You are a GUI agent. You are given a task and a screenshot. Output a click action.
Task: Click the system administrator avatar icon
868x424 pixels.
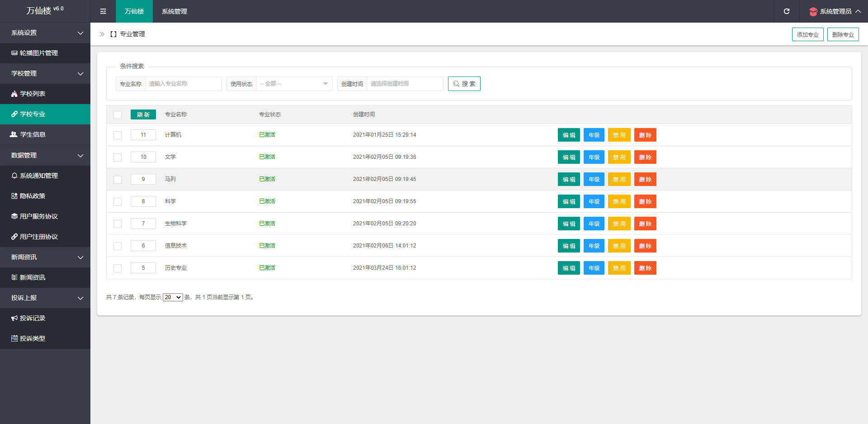pos(813,11)
